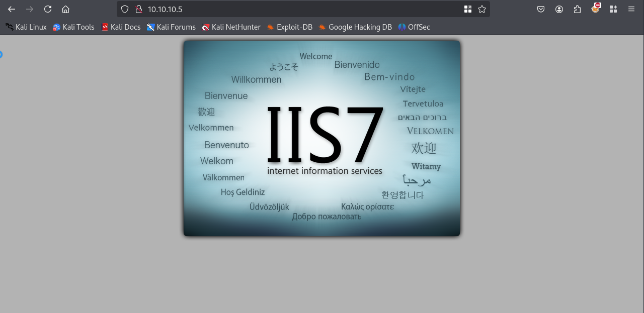
Task: Open the Exploit-DB bookmark
Action: click(x=289, y=27)
